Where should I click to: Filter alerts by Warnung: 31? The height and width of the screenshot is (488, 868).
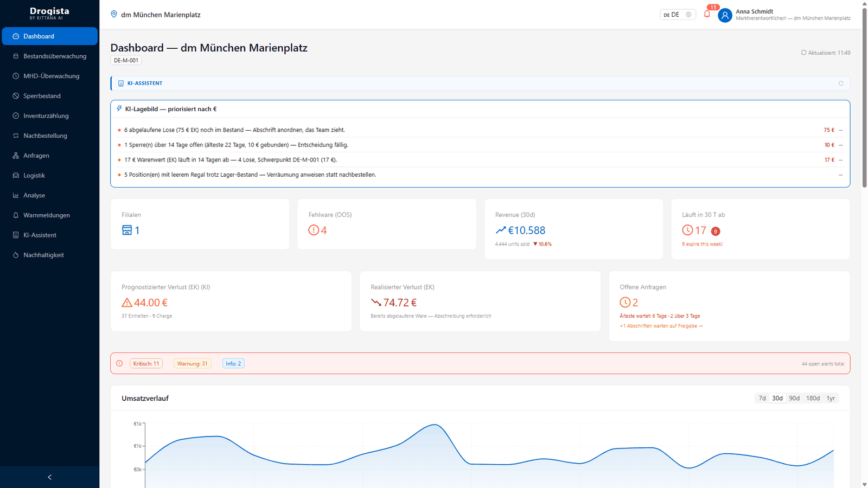tap(192, 364)
